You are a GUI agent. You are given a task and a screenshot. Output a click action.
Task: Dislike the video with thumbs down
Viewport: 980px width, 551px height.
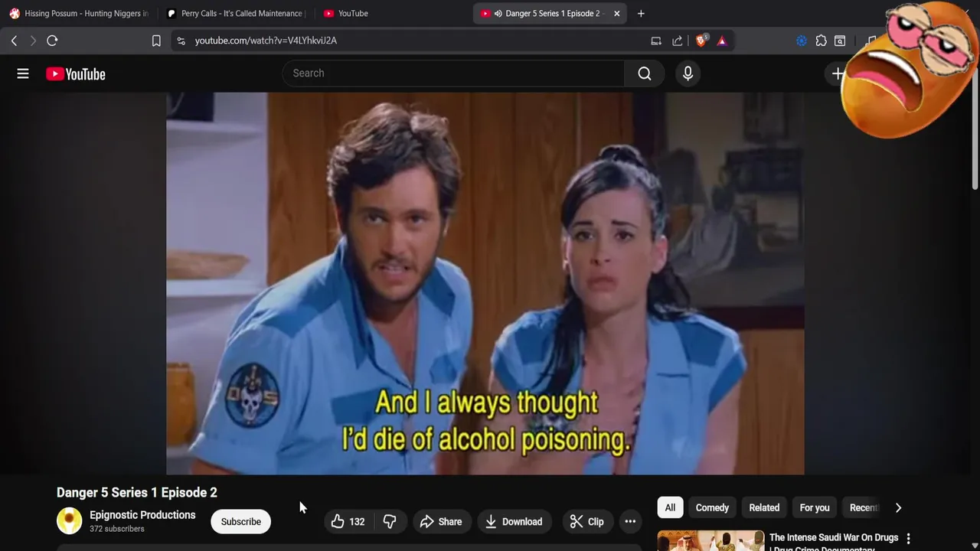coord(390,521)
